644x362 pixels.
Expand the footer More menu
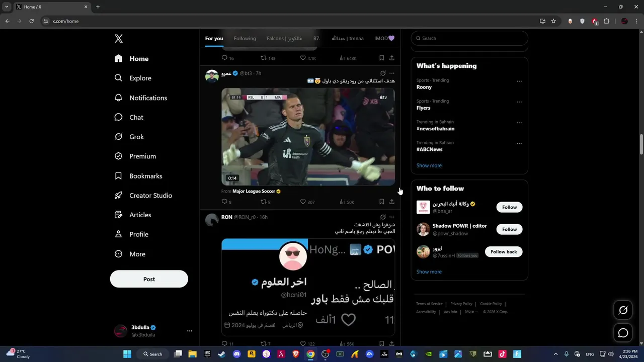coord(472,312)
